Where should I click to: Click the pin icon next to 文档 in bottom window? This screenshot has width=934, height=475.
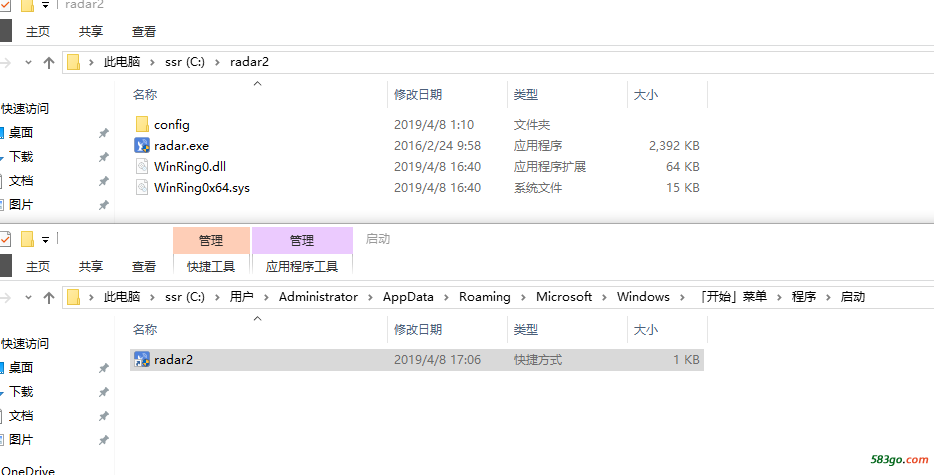coord(104,415)
